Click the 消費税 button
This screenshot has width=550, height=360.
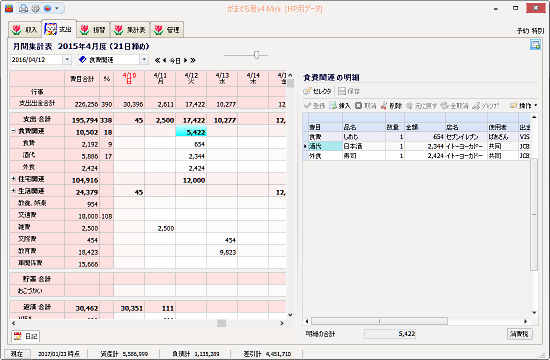click(519, 334)
